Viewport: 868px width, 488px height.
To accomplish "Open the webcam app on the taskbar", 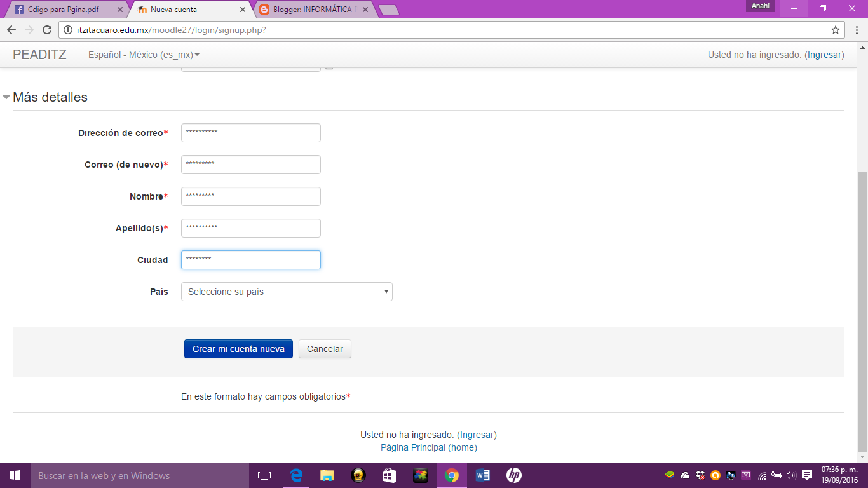I will pos(358,475).
